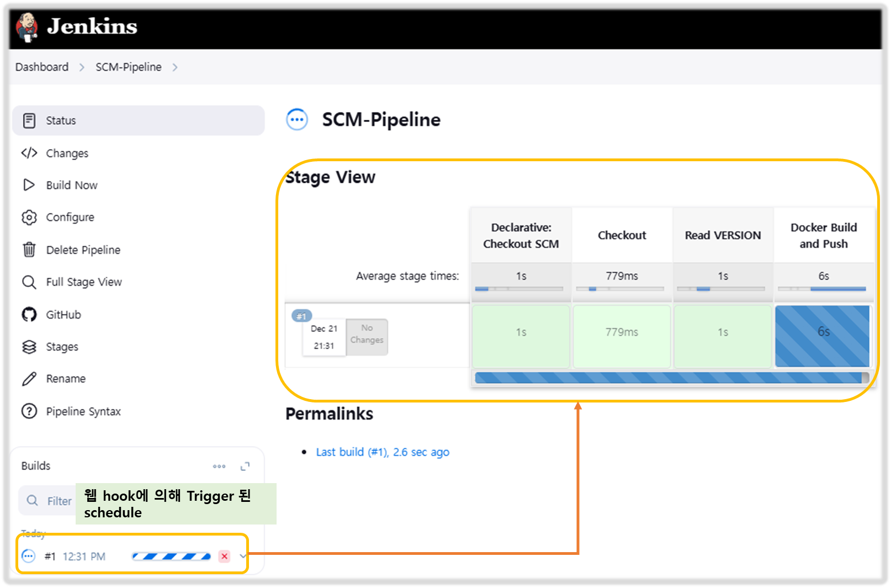Screen dimensions: 891x588
Task: Click build #1 time 12:31 PM
Action: 84,557
